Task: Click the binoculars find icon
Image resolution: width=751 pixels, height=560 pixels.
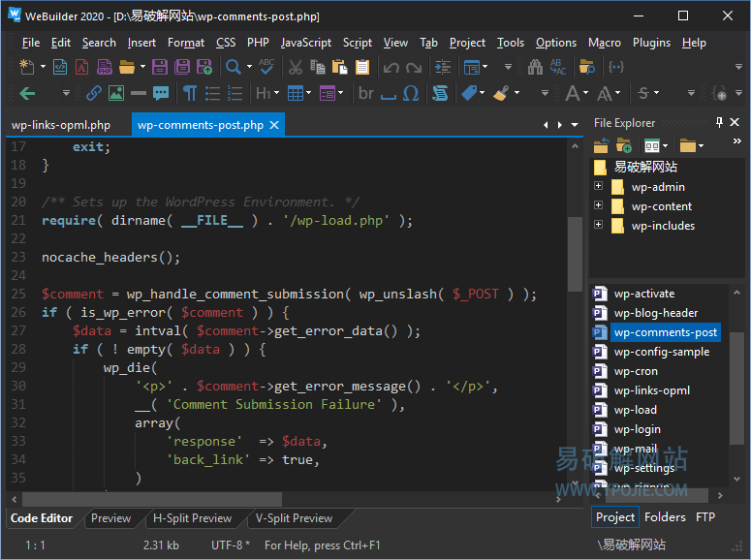Action: (533, 67)
